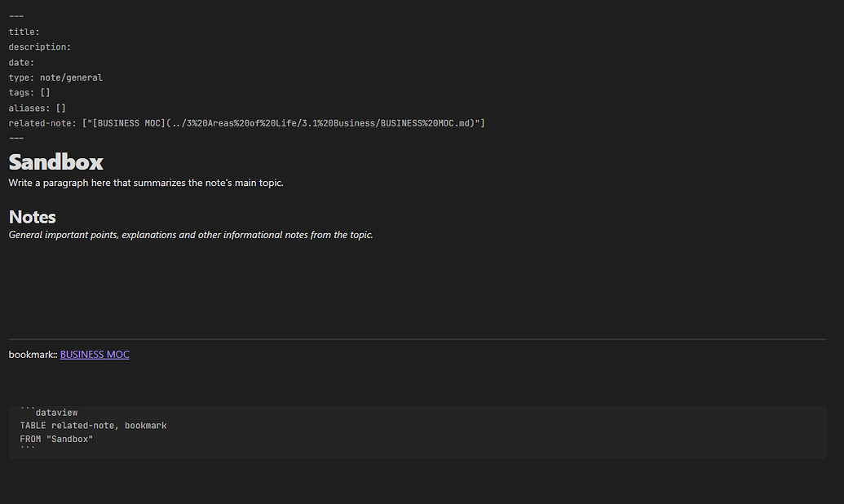The height and width of the screenshot is (504, 844).
Task: Select the TABLE related-note, bookmark line
Action: point(92,425)
